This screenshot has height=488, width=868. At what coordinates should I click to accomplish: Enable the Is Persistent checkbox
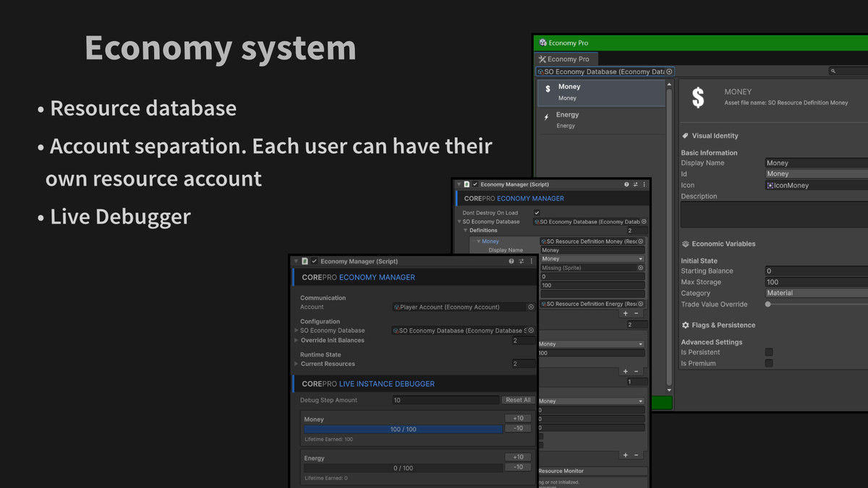pyautogui.click(x=769, y=352)
